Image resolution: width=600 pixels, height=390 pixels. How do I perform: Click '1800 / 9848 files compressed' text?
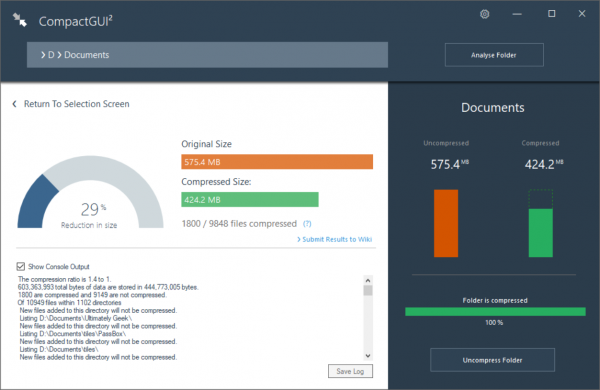coord(239,224)
